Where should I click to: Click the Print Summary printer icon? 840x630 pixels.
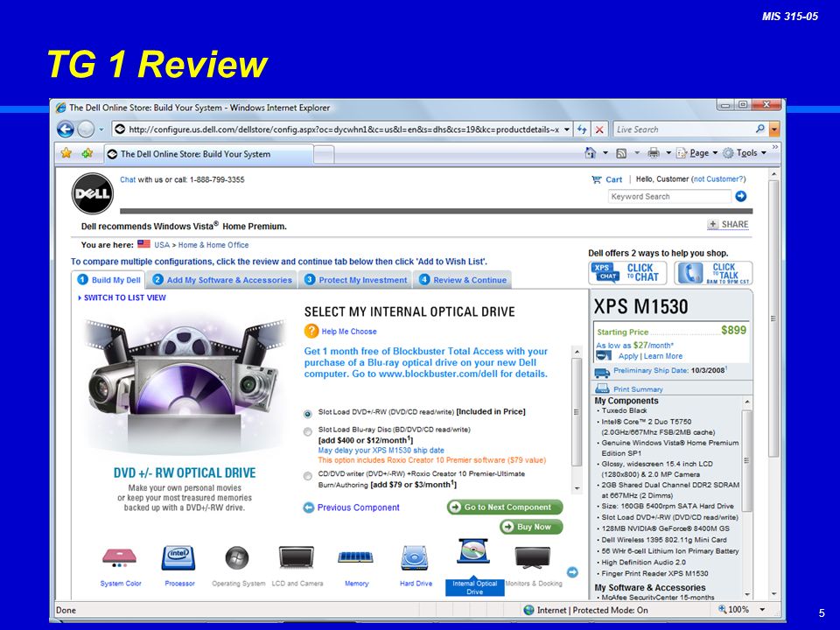tap(602, 388)
